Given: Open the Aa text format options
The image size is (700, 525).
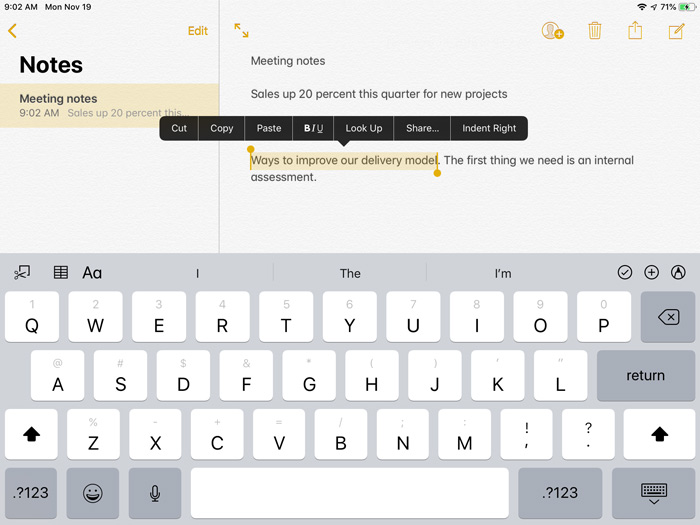Looking at the screenshot, I should [x=92, y=272].
